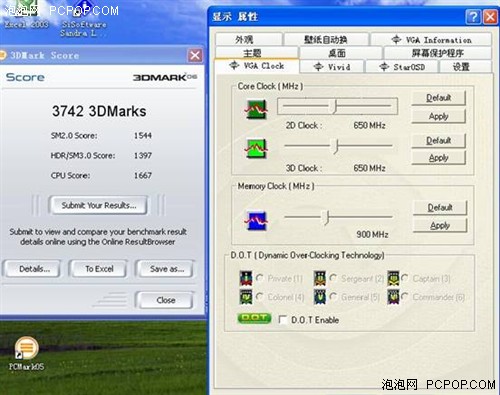The height and width of the screenshot is (395, 500).
Task: Switch to the 外观 tab
Action: click(x=249, y=40)
